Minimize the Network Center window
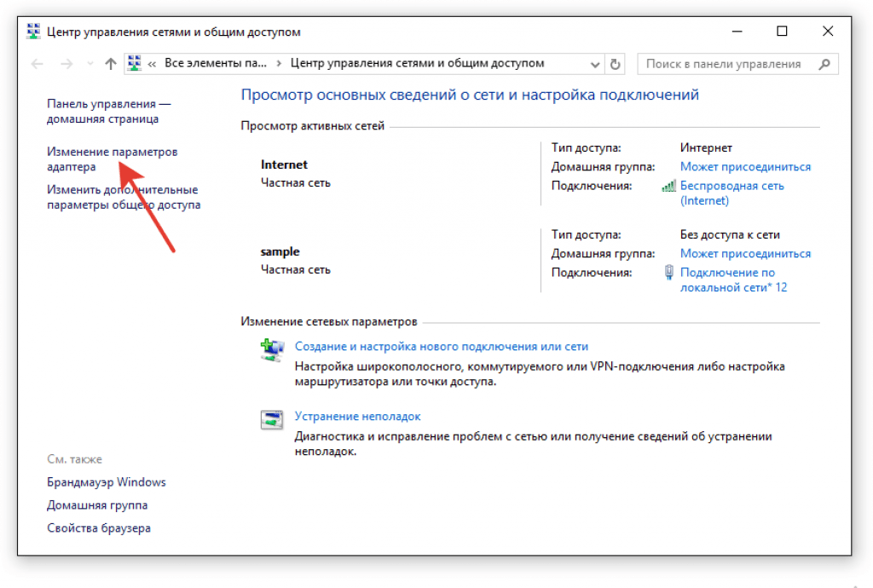 click(737, 32)
